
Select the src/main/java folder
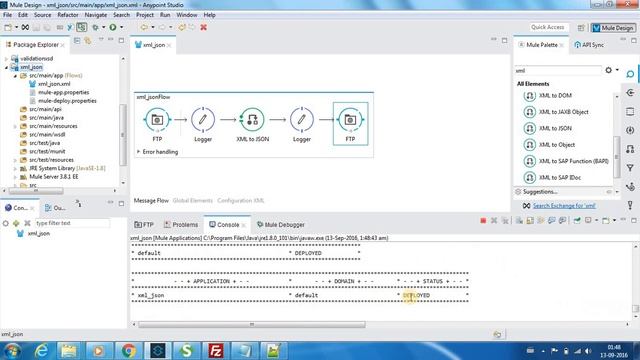click(46, 118)
